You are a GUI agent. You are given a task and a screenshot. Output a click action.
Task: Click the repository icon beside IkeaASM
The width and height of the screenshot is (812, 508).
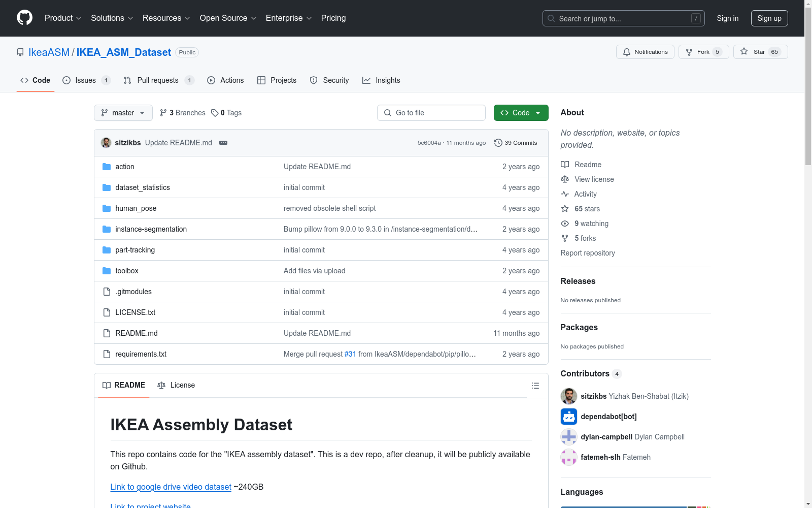click(20, 52)
